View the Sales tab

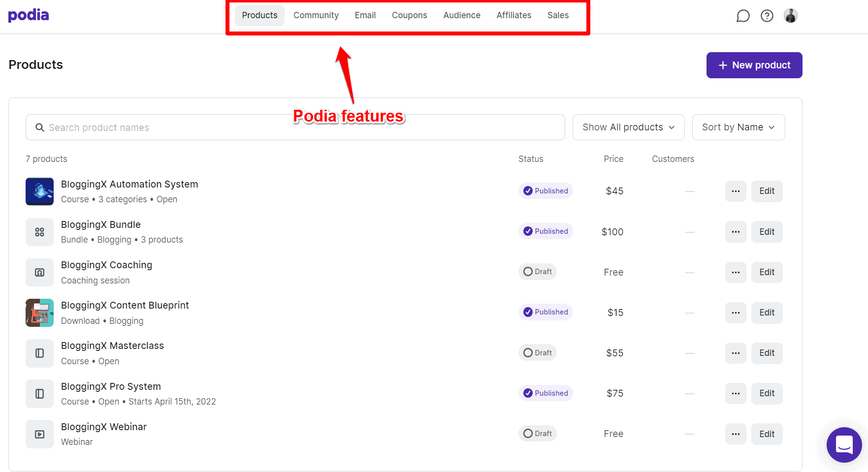pos(558,15)
